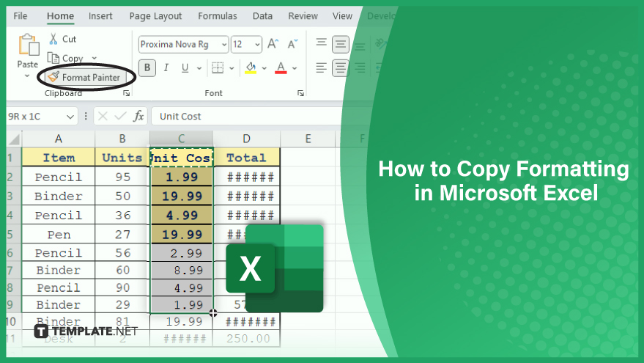Screen dimensions: 644x363
Task: Toggle Middle Align icon
Action: tap(341, 44)
